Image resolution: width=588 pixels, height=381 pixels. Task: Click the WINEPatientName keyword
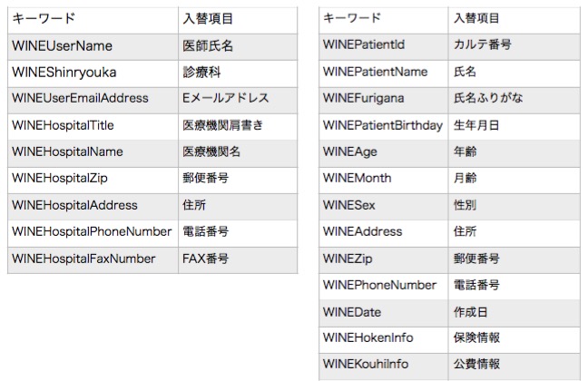tap(375, 72)
